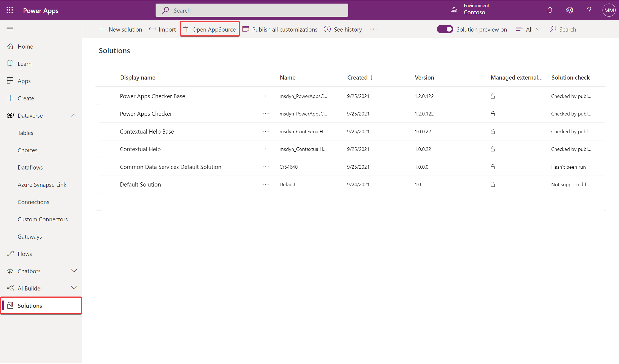Click the Solutions menu item

click(29, 306)
